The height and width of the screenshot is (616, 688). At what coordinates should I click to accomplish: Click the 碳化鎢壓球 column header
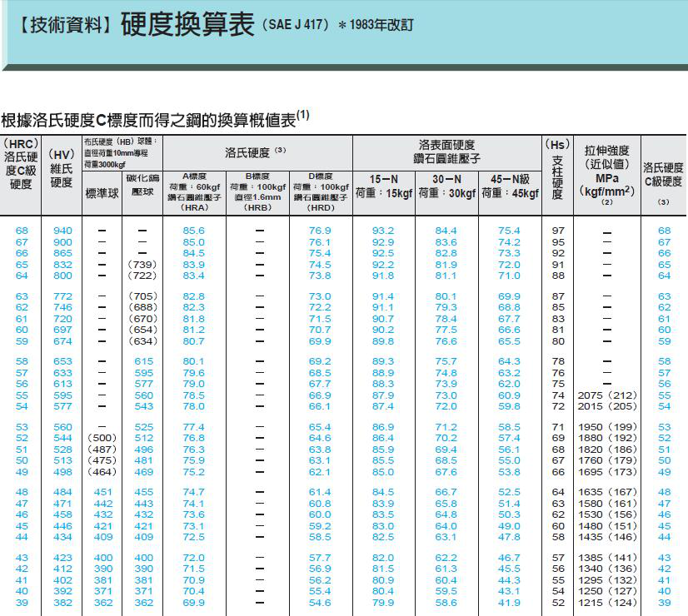coord(143,185)
